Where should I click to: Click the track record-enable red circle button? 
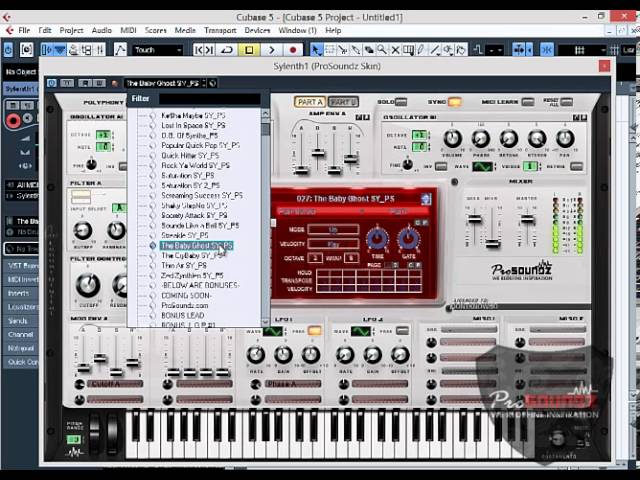14,120
